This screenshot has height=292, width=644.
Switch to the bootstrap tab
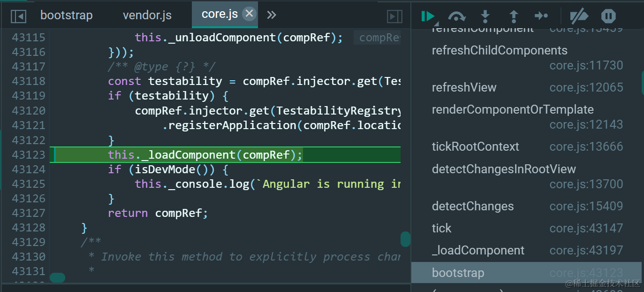67,15
